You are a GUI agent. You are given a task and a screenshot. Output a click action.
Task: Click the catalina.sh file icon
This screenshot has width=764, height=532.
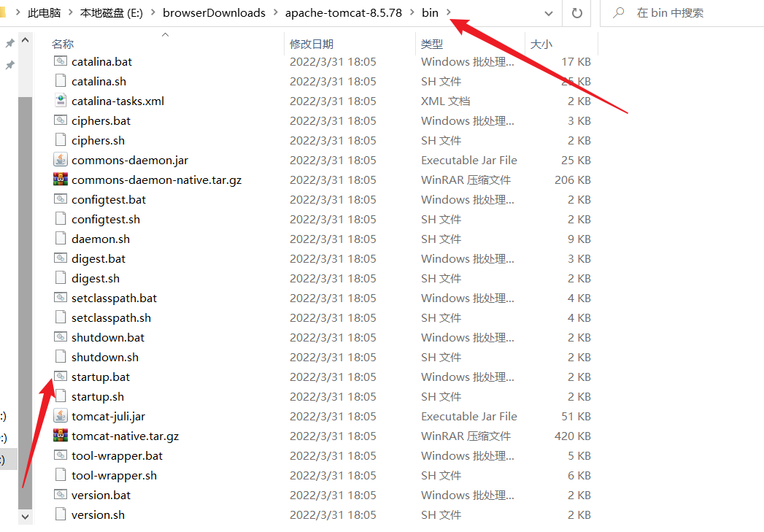[61, 81]
